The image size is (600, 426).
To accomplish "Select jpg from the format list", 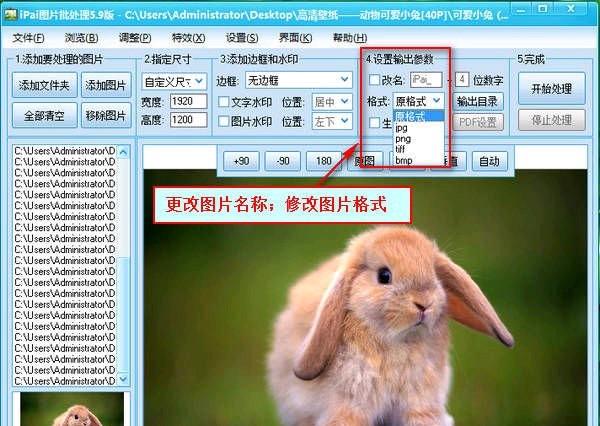I will (x=402, y=127).
